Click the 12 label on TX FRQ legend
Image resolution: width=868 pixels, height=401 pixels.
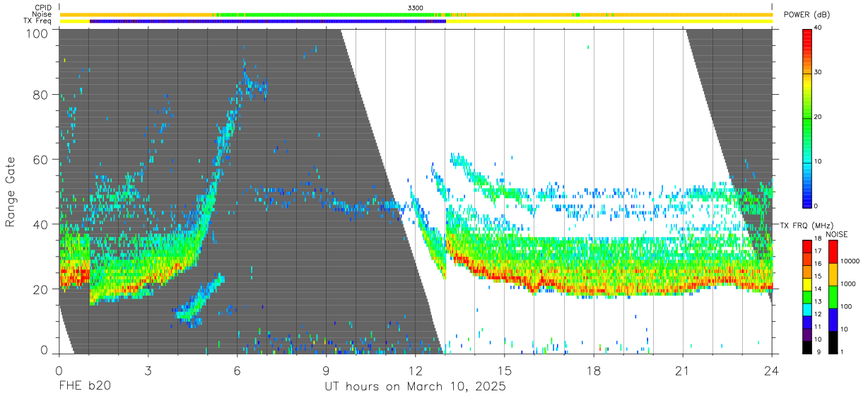point(819,314)
